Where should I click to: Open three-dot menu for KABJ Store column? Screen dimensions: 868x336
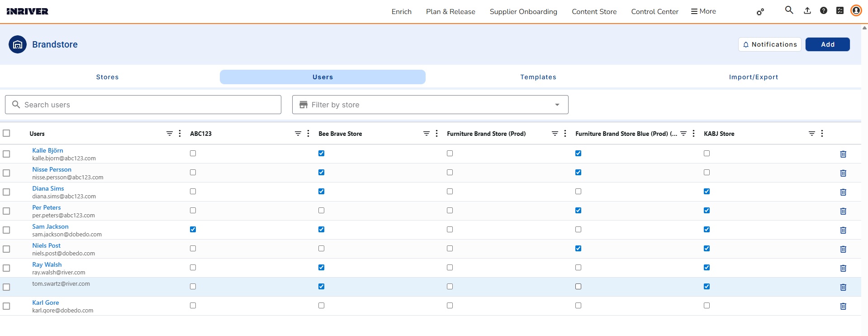click(822, 134)
